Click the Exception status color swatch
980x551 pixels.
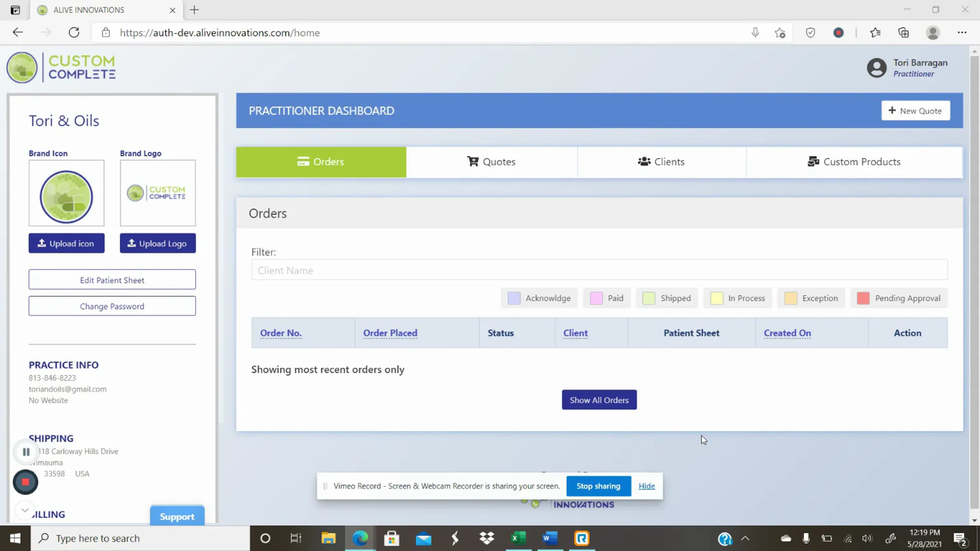point(791,298)
